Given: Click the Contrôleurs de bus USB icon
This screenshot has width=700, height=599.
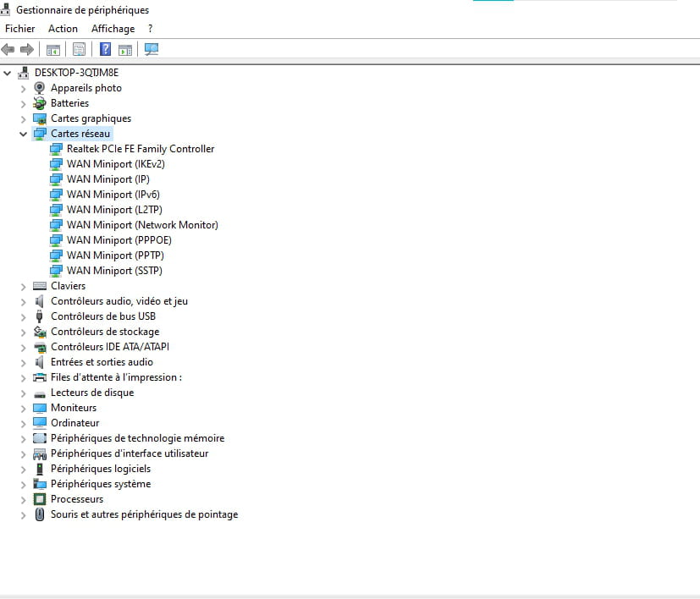Looking at the screenshot, I should (x=39, y=316).
